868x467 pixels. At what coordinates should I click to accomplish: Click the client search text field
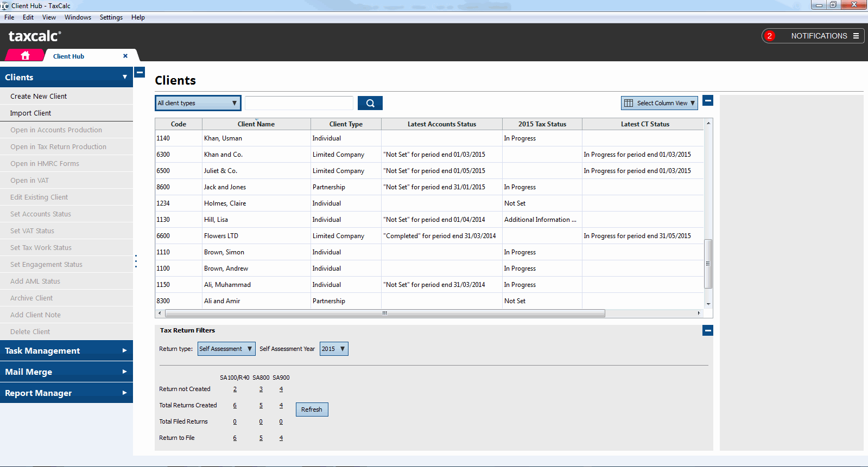299,103
